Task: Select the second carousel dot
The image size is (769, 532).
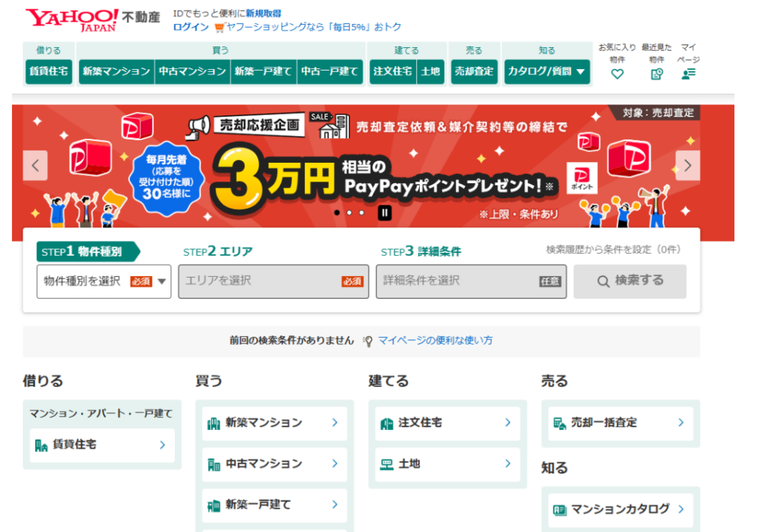Action: (349, 212)
